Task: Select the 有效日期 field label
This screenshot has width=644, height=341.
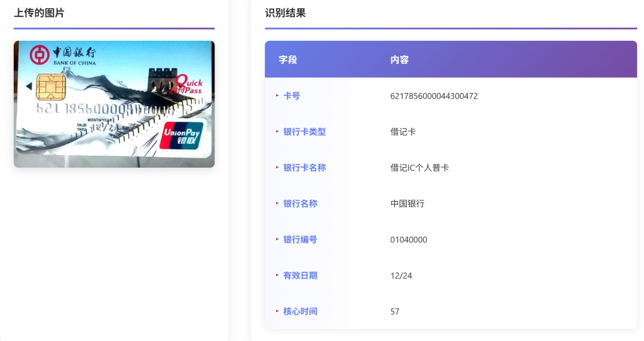Action: (x=300, y=275)
